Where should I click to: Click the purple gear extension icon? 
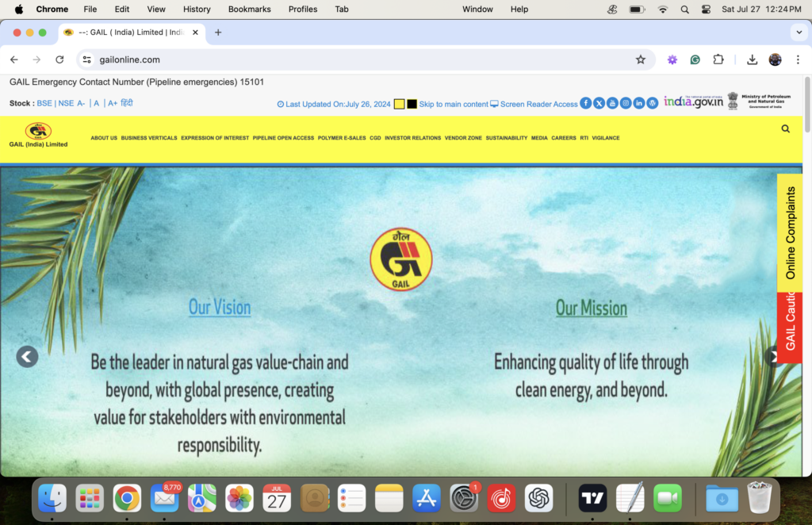coord(672,59)
